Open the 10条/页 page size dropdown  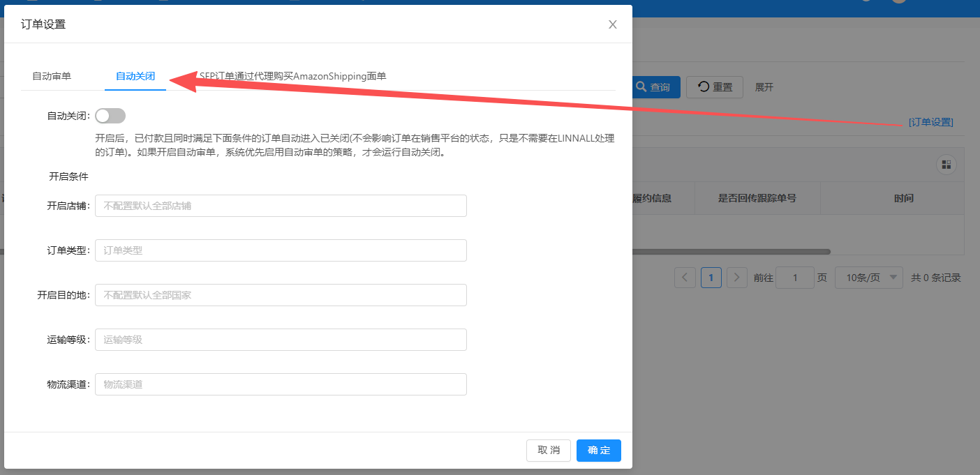868,278
